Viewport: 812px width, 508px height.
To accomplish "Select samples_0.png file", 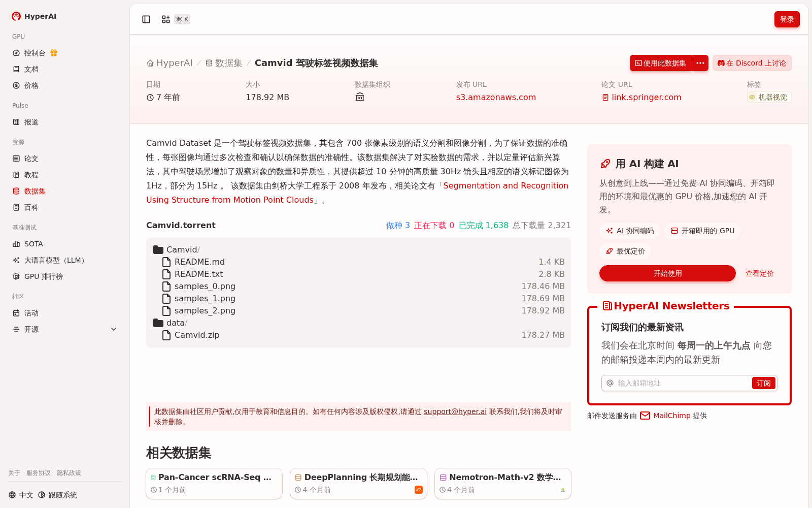I will [x=358, y=286].
